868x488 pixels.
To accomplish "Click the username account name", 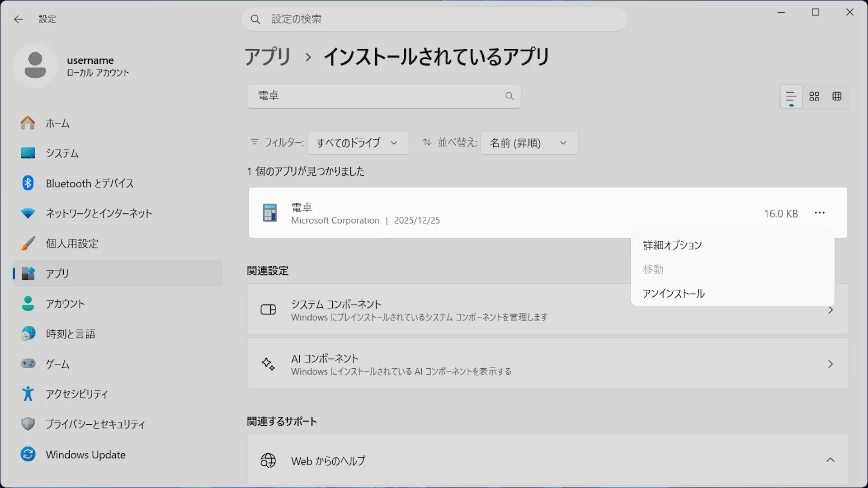I will pos(90,60).
